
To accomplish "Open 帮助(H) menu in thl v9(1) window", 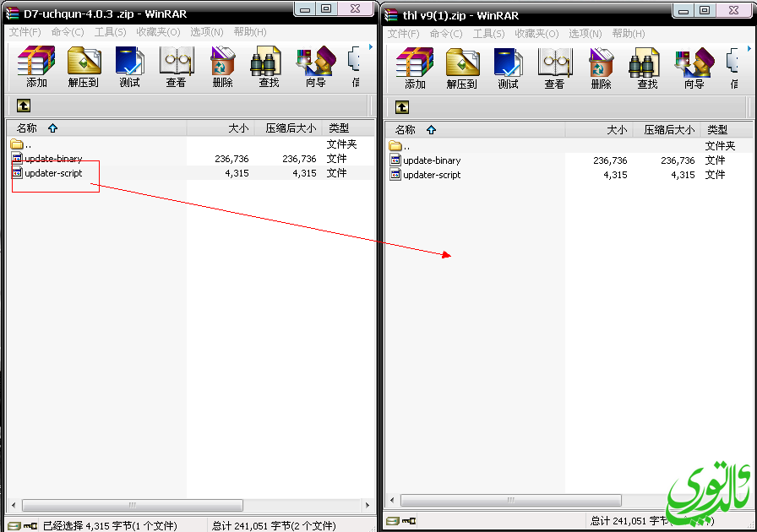I will (x=628, y=34).
